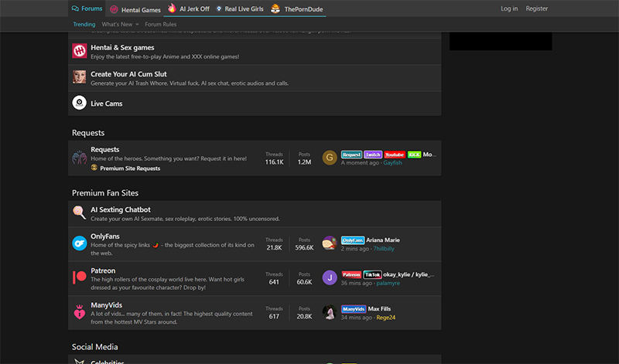Image resolution: width=619 pixels, height=364 pixels.
Task: Click ThePornDude mascot icon
Action: [x=275, y=9]
